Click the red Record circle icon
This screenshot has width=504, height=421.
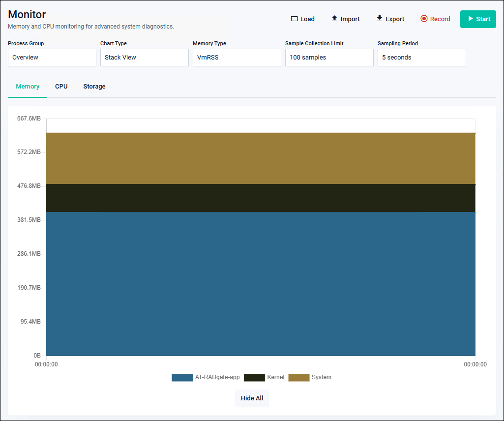point(424,19)
